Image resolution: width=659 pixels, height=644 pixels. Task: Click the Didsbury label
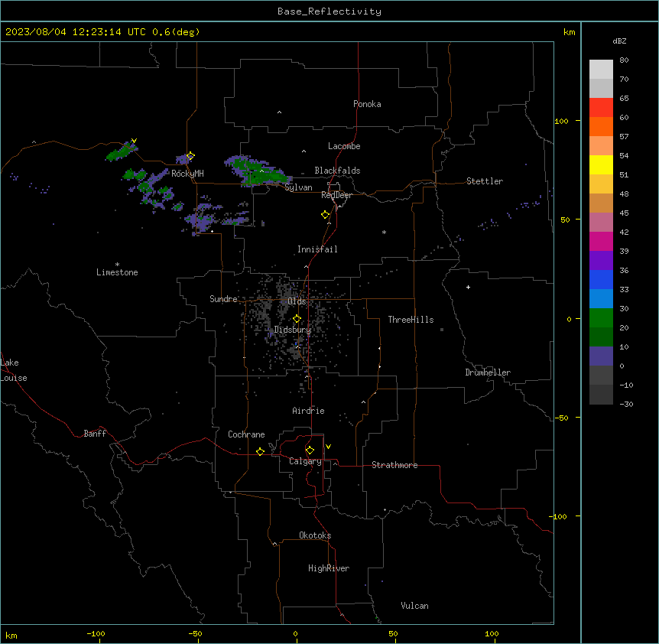click(293, 330)
